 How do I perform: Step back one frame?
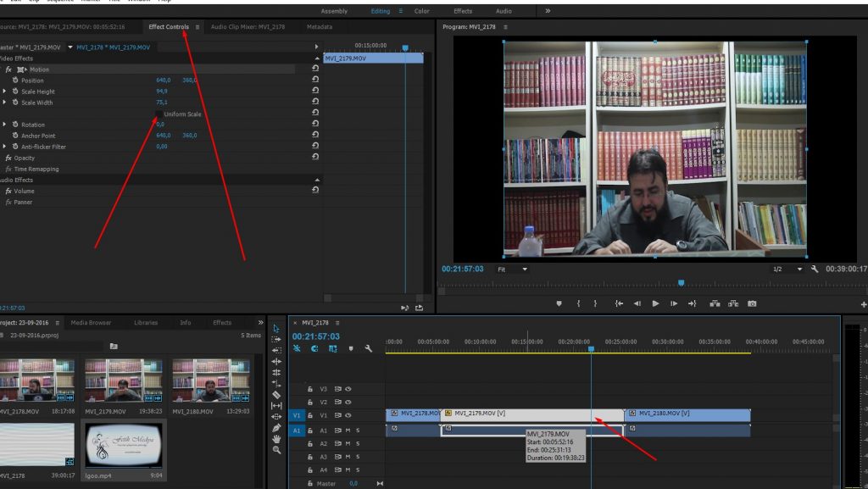pyautogui.click(x=637, y=303)
